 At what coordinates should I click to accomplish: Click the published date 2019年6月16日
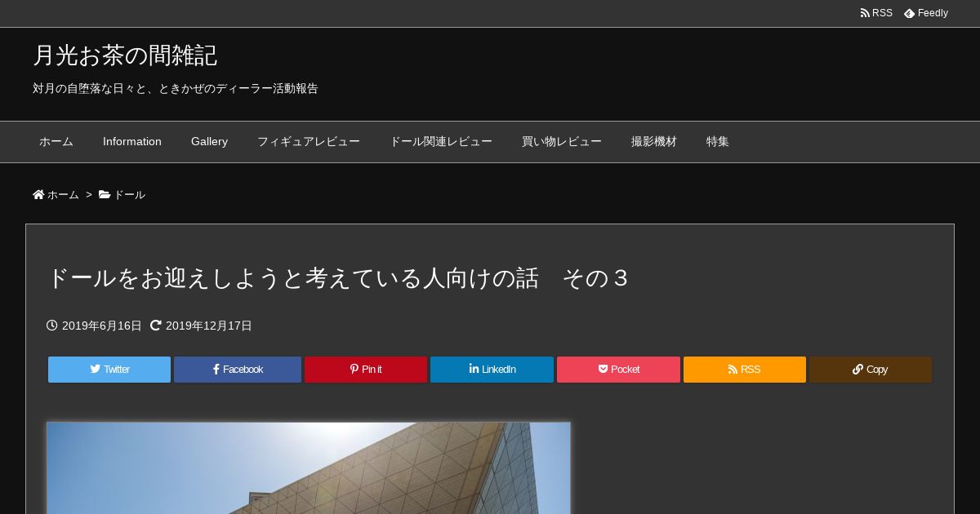click(102, 326)
